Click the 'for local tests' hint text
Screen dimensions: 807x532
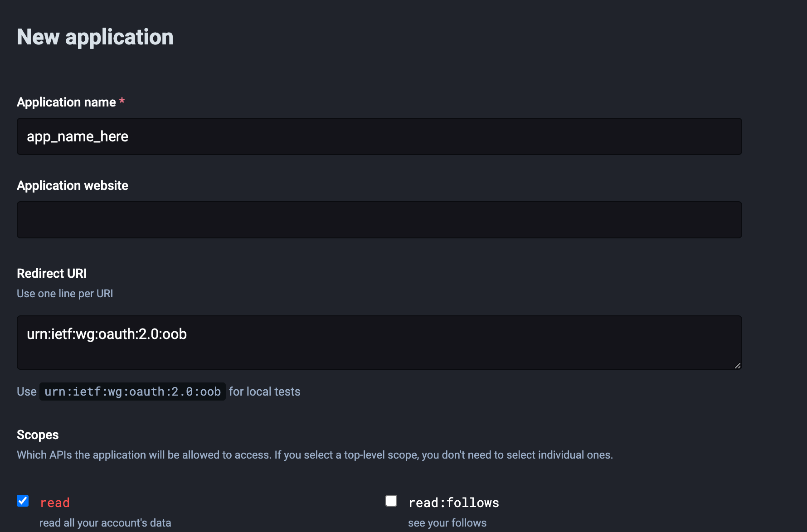pyautogui.click(x=264, y=392)
